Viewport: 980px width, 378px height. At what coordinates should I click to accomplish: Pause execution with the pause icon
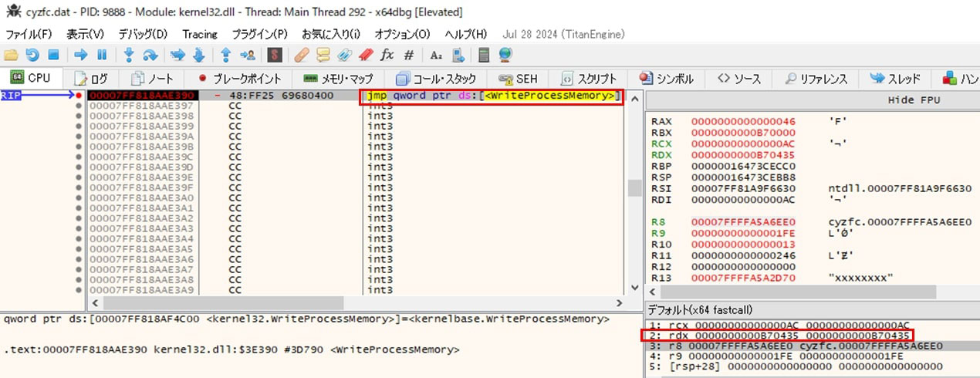(x=101, y=55)
